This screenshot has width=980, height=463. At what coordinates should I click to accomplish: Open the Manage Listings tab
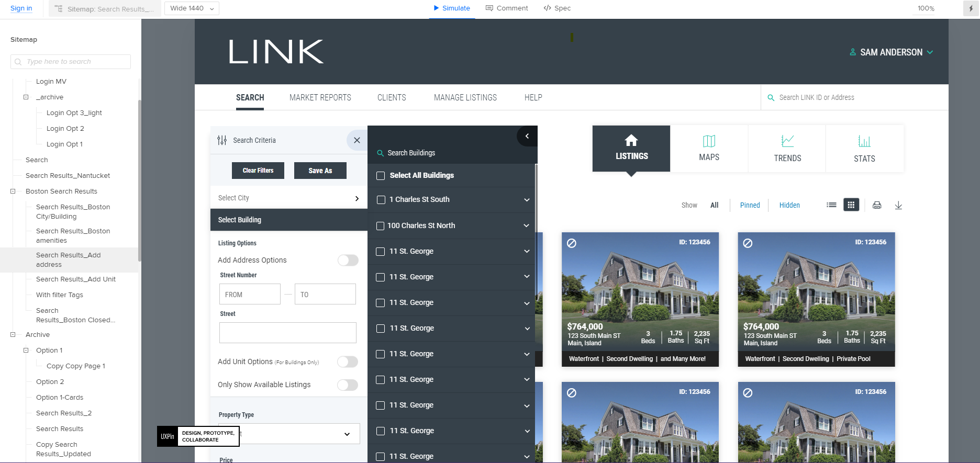[x=465, y=98]
